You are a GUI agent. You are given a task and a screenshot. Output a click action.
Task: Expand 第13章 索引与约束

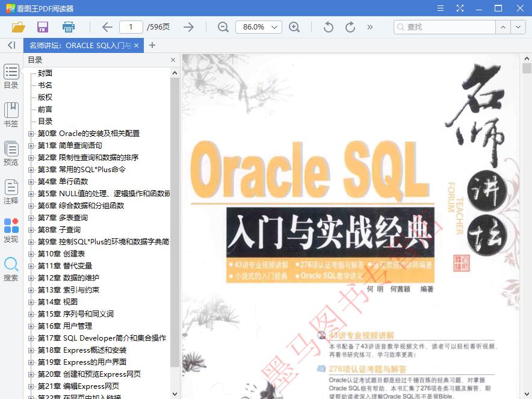pyautogui.click(x=31, y=291)
